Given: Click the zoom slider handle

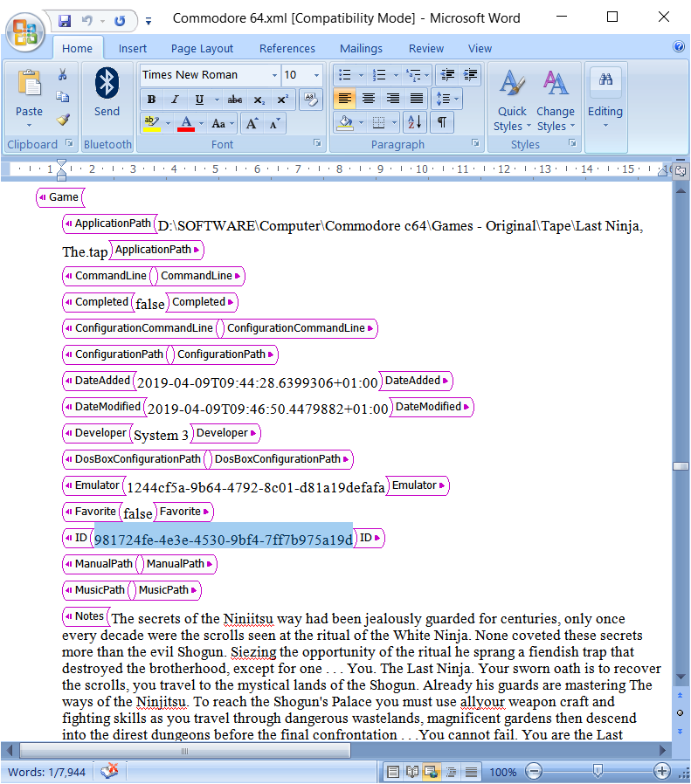Looking at the screenshot, I should [x=598, y=771].
